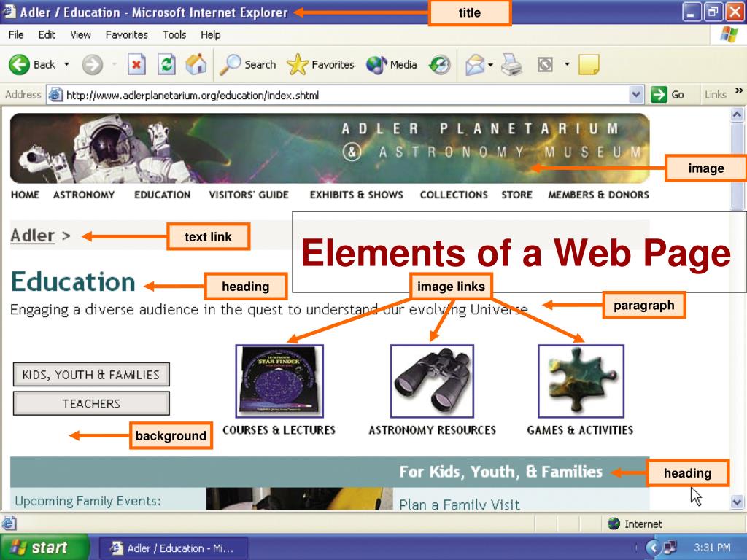
Task: Click the TEACHERS button
Action: pos(91,404)
